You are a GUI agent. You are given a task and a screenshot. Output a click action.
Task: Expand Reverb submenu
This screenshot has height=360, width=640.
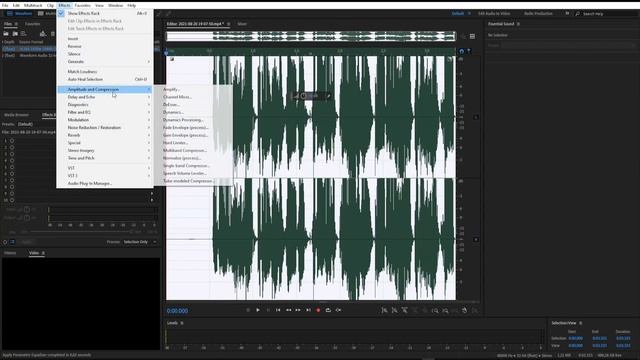point(105,135)
